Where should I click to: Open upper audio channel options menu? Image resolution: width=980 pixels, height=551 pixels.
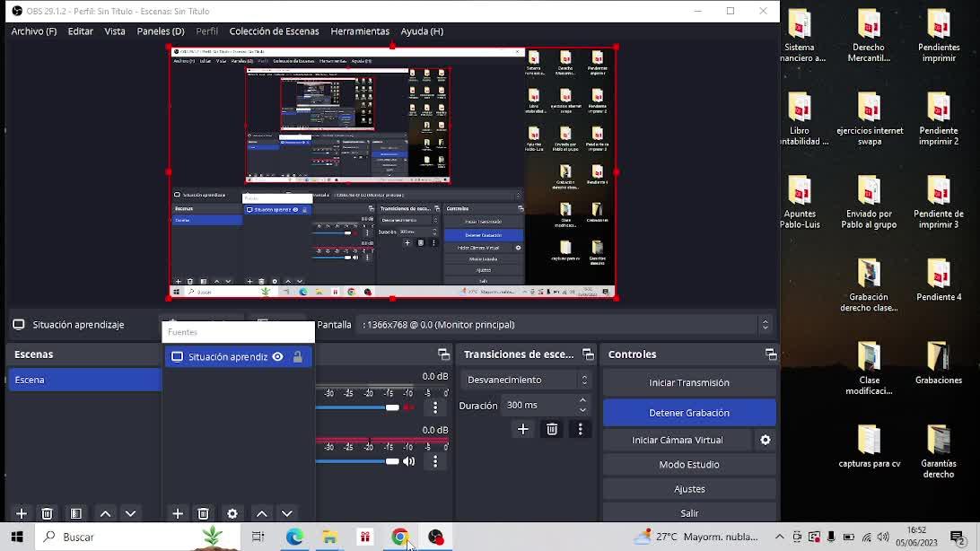(x=435, y=407)
